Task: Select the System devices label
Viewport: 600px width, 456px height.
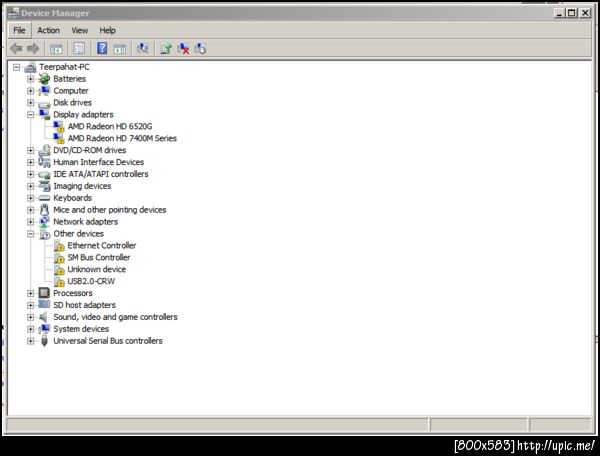Action: tap(81, 329)
